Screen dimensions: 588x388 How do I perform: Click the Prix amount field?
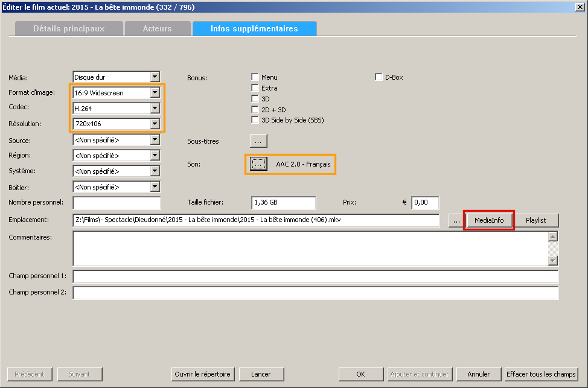coord(425,202)
